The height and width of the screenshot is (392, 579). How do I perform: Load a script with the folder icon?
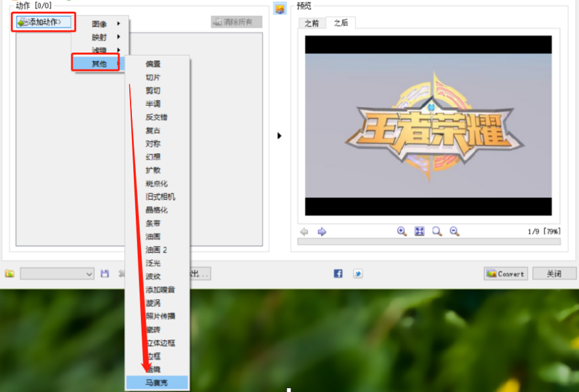pyautogui.click(x=10, y=274)
